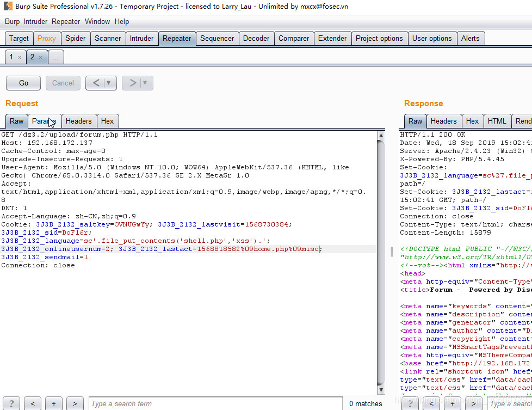Go back in request history
Image resolution: width=532 pixels, height=410 pixels.
coord(96,83)
